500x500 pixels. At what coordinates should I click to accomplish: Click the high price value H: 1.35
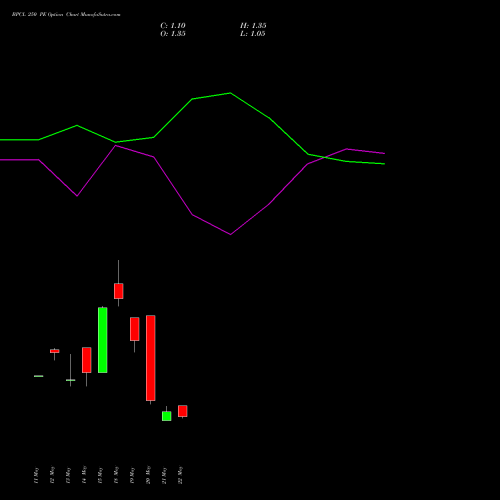(253, 26)
